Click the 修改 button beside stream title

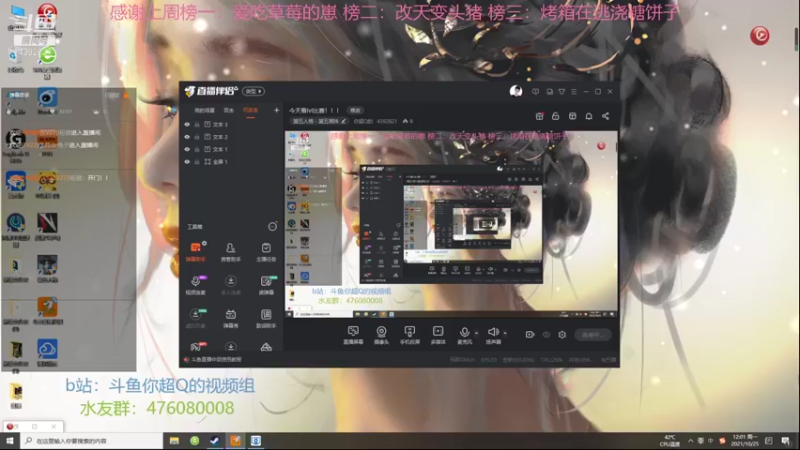pos(355,110)
